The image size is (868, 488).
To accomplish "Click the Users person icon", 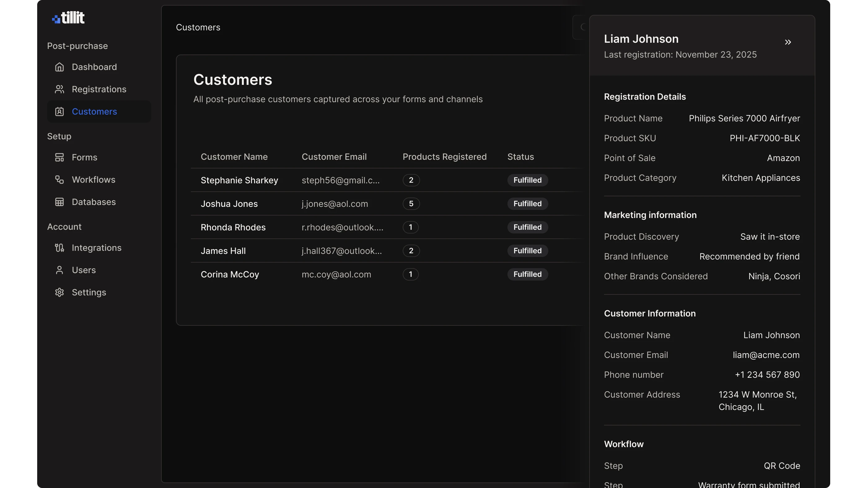I will coord(59,270).
